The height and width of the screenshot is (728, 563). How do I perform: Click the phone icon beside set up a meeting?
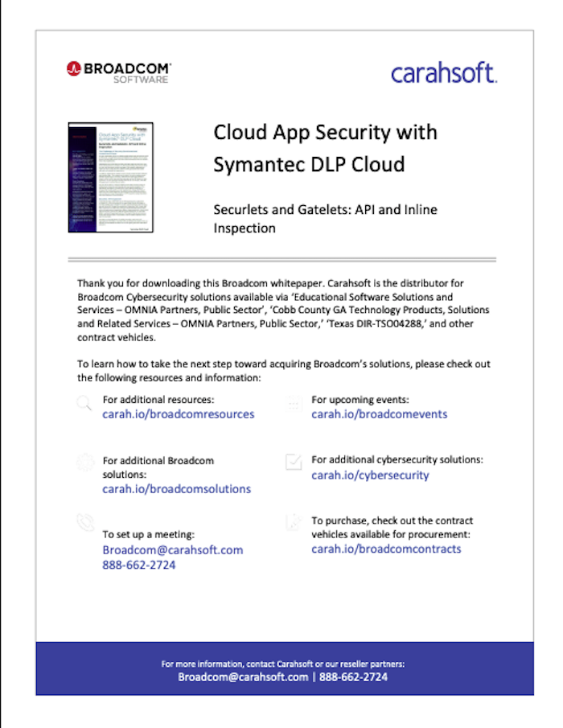coord(85,522)
